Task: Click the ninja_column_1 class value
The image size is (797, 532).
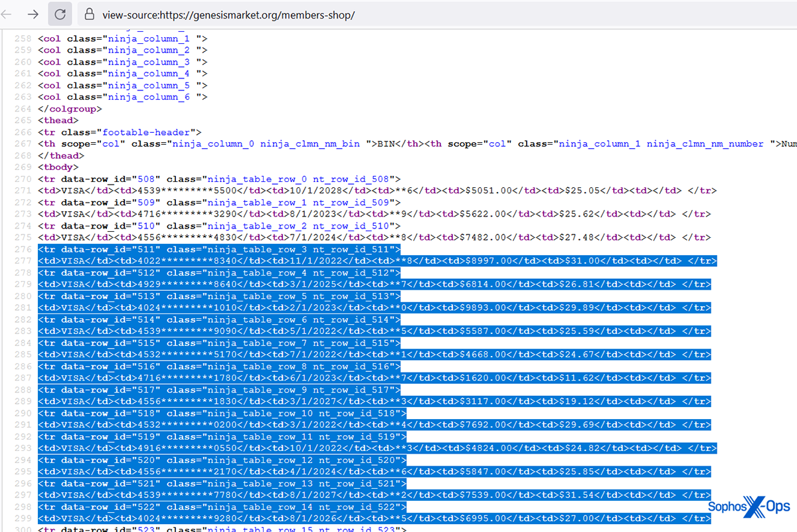Action: pos(149,39)
